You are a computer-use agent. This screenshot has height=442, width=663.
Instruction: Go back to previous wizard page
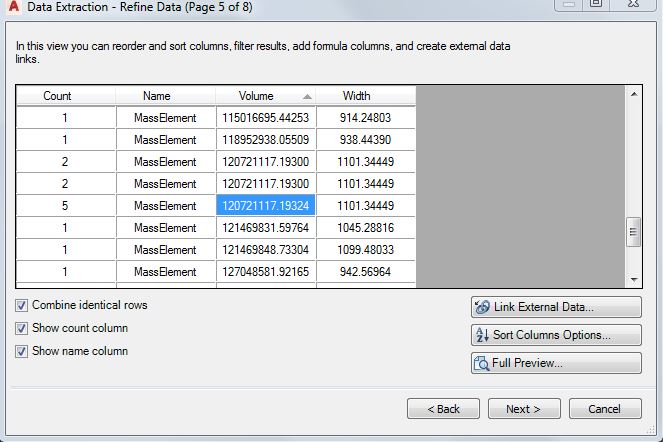[x=443, y=409]
